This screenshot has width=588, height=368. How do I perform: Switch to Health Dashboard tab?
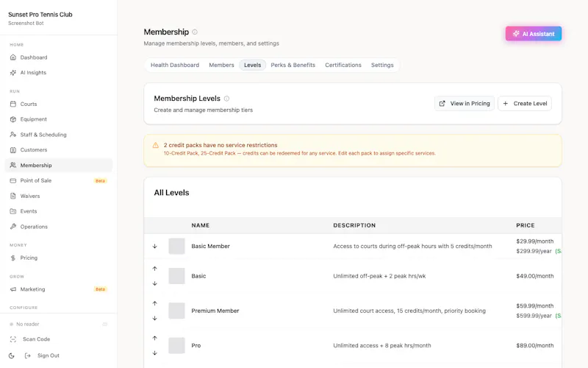[x=175, y=65]
